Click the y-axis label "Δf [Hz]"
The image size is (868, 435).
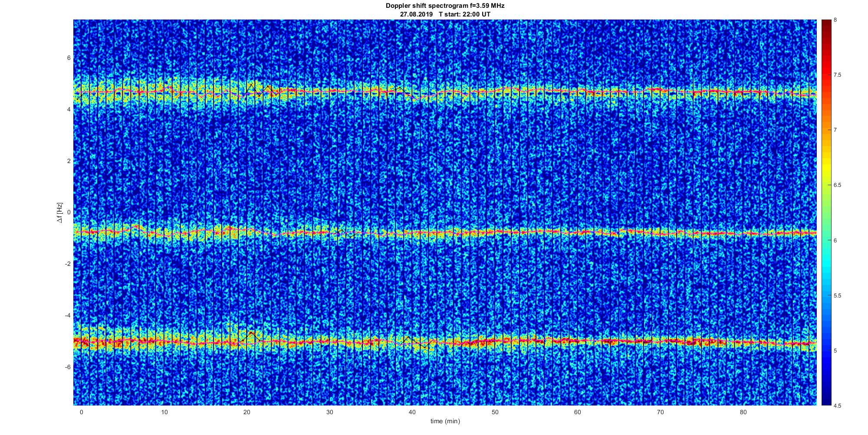pos(60,213)
